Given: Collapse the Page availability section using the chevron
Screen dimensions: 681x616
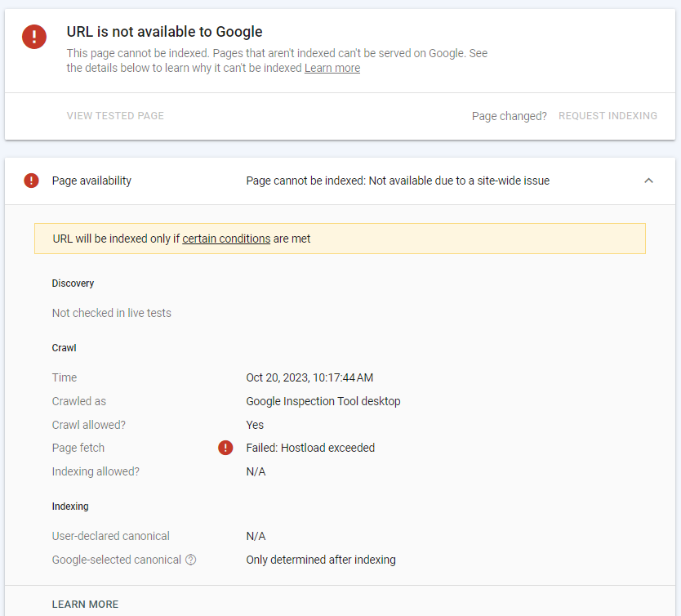Looking at the screenshot, I should click(x=648, y=181).
